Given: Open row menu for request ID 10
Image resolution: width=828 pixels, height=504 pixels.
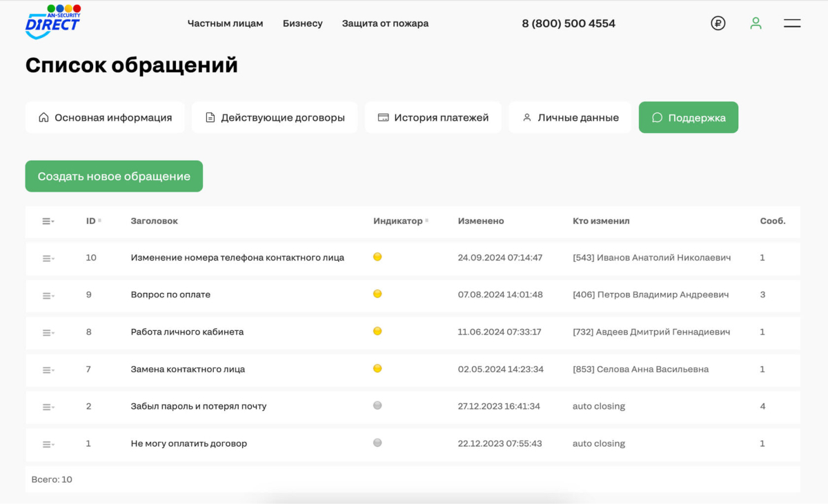Looking at the screenshot, I should [48, 259].
